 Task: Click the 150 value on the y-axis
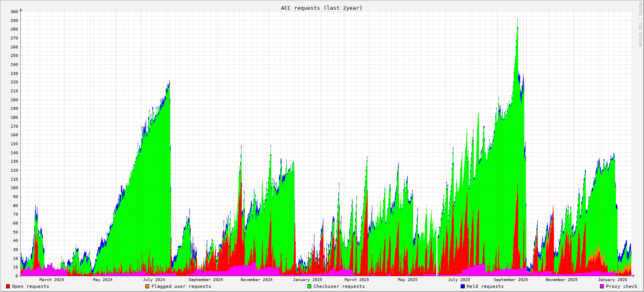[14, 144]
